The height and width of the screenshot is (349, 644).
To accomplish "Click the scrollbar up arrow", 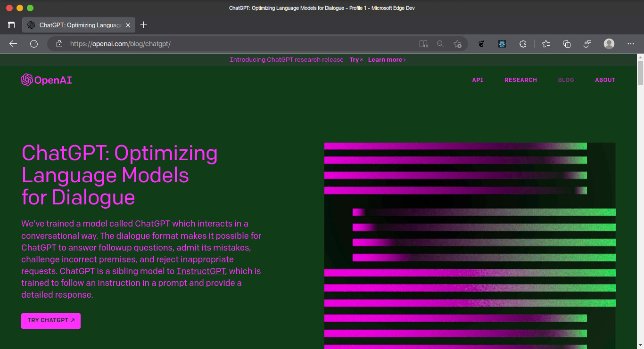I will 640,57.
